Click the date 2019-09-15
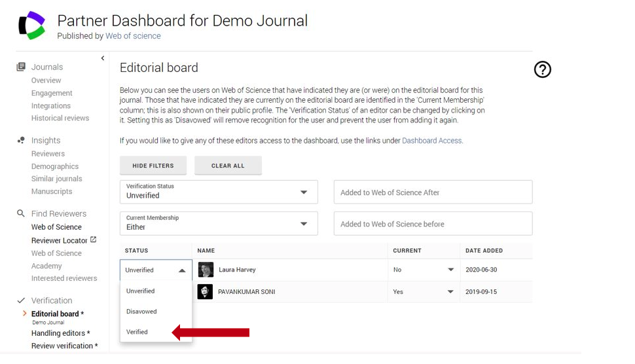635x364 pixels. 481,291
